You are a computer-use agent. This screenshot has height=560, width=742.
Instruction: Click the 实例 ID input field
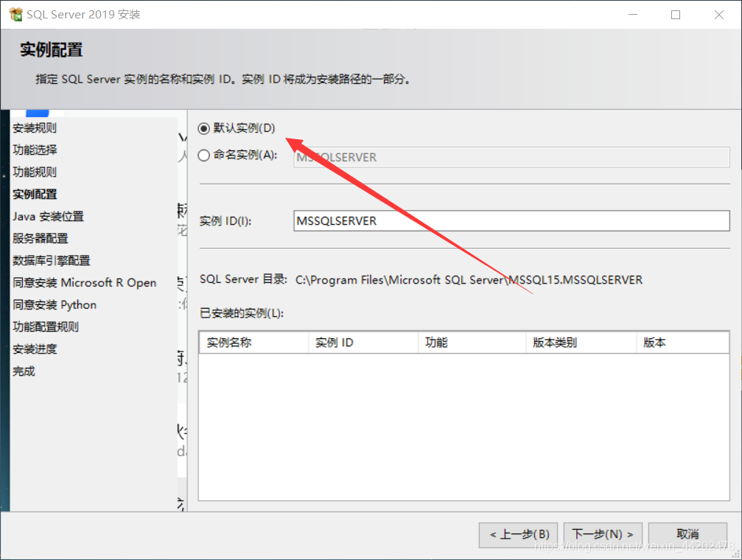pos(511,221)
